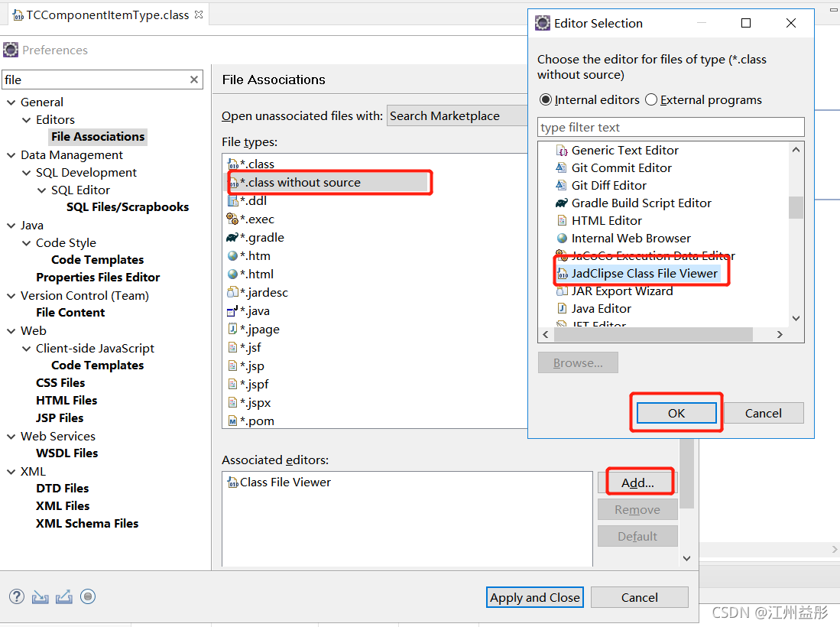Click OK in Editor Selection dialog
Screen dimensions: 840x627
[676, 413]
